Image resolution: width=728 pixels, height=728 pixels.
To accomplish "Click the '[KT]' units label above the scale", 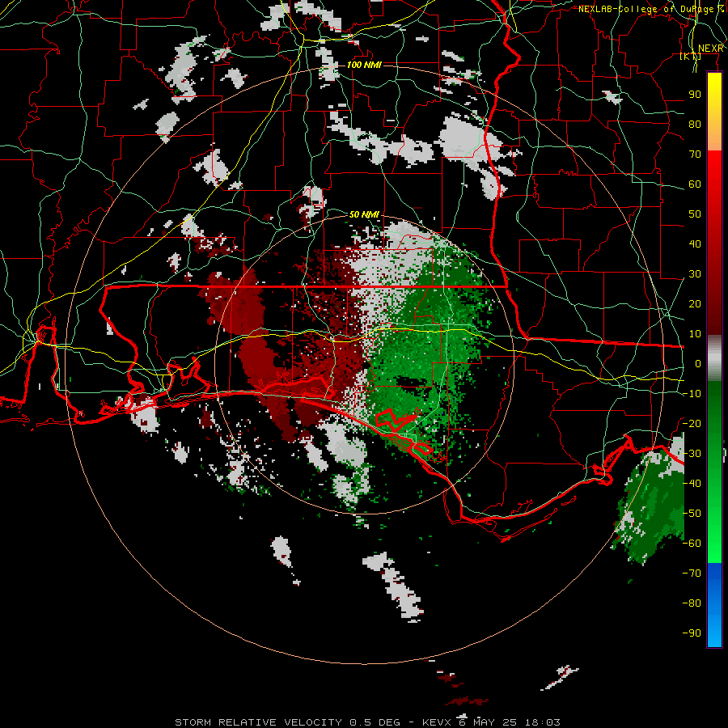I will 691,57.
